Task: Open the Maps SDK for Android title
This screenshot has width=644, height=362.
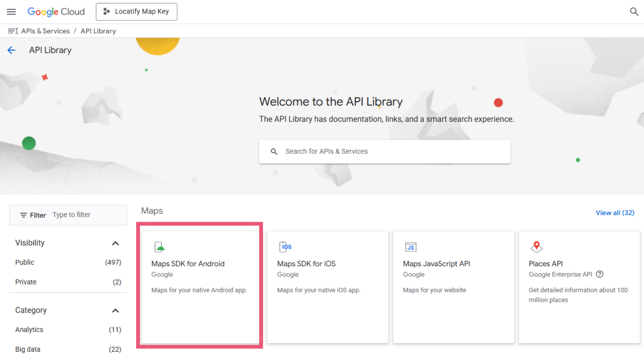Action: tap(188, 264)
